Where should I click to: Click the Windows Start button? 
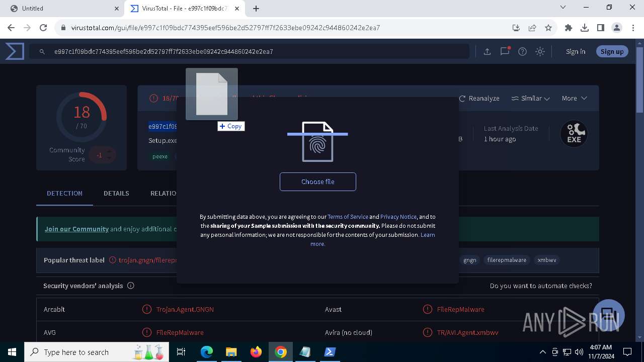tap(12, 352)
